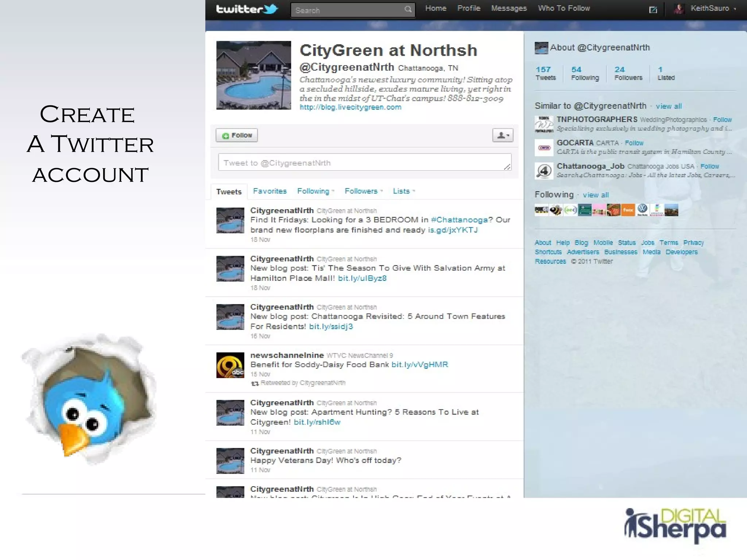747x560 pixels.
Task: Click the Advertisers footer link
Action: pos(583,252)
